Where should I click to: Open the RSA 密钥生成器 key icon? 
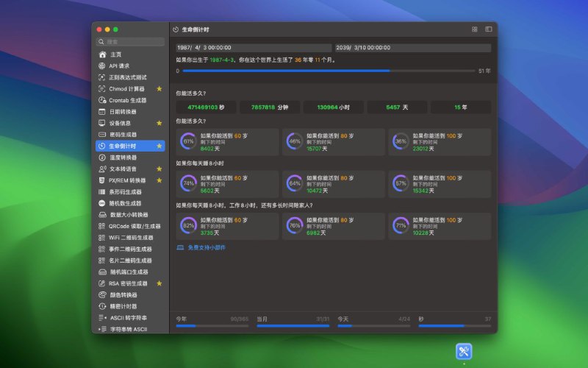(101, 283)
